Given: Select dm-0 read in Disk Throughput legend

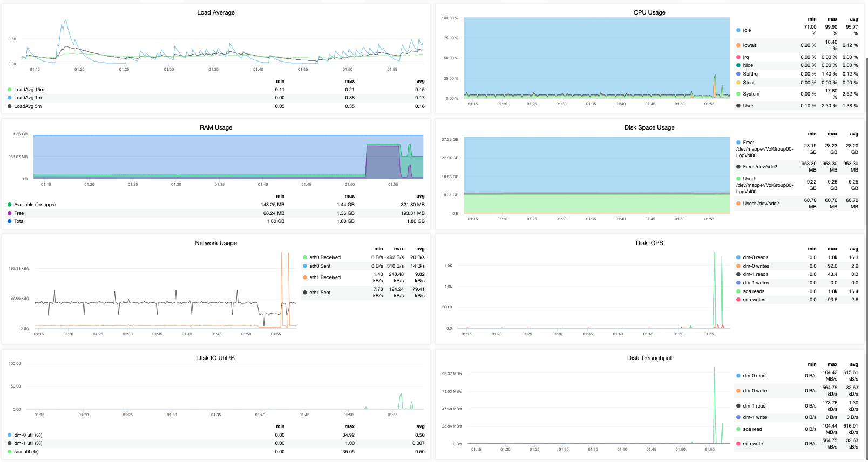Looking at the screenshot, I should coord(754,376).
